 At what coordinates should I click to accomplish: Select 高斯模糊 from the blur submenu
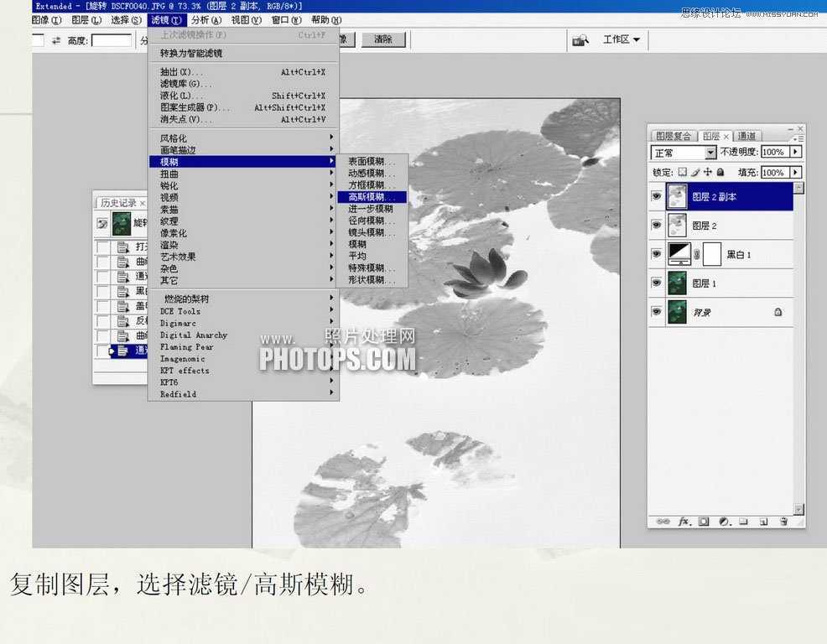(x=373, y=196)
